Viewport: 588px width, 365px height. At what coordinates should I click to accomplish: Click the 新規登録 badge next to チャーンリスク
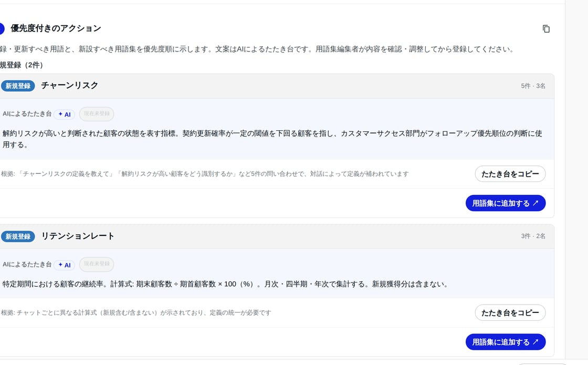[18, 86]
